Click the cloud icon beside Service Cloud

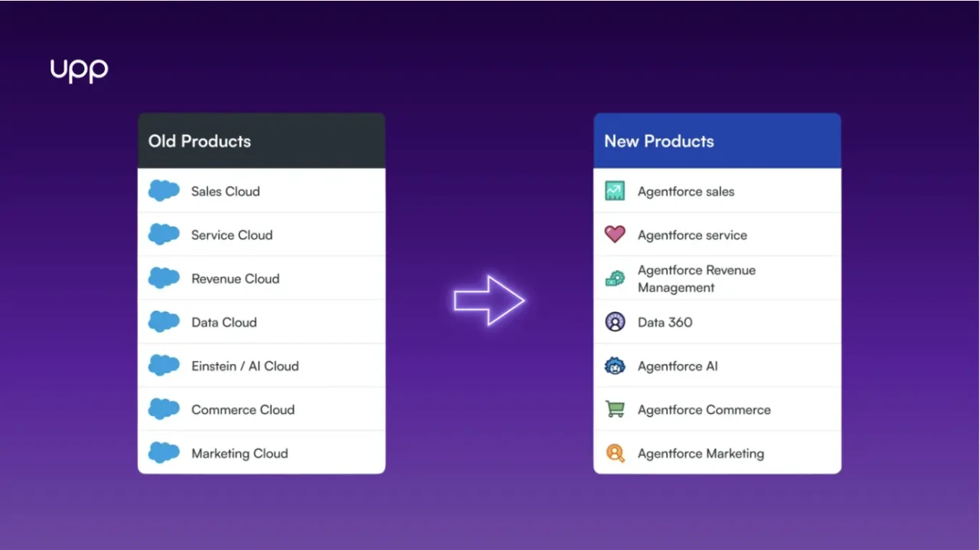tap(164, 234)
